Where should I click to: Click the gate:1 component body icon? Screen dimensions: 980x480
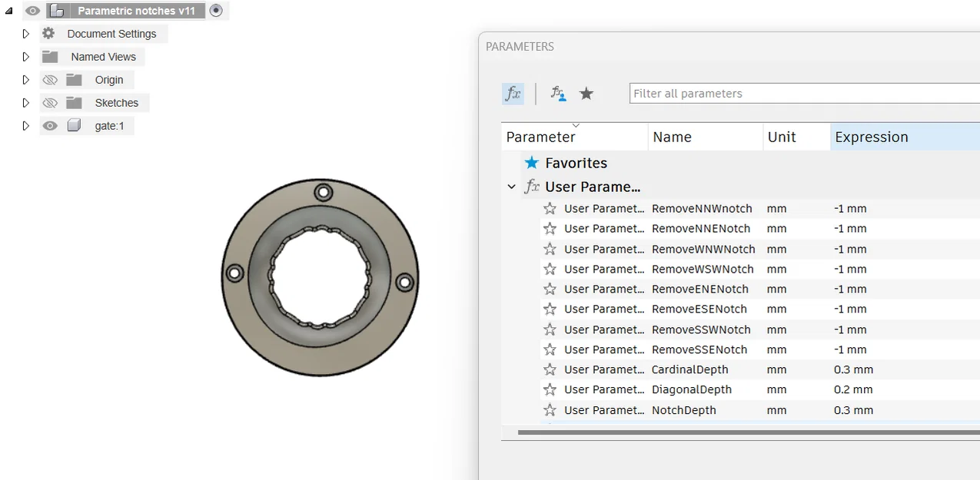74,126
